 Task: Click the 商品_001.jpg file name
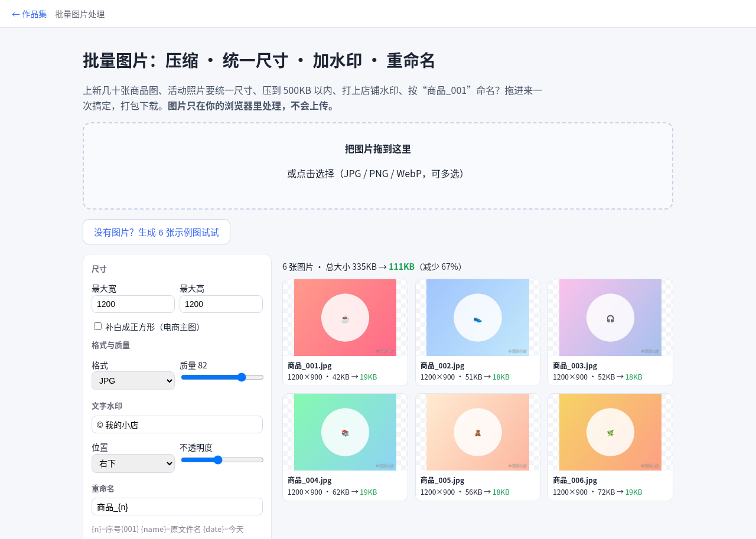pos(309,365)
